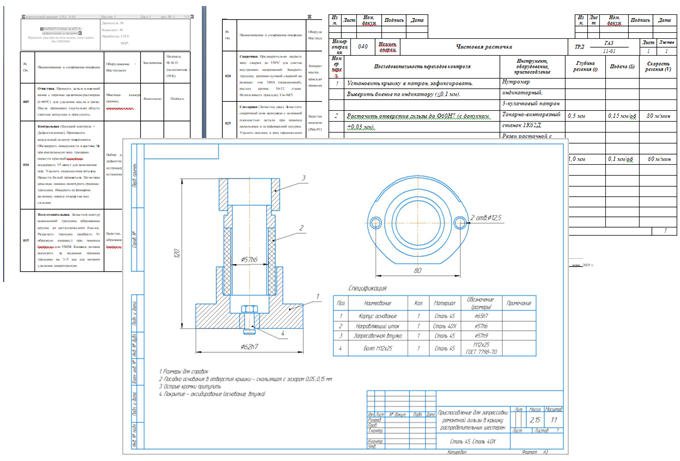Screen dimensions: 680x461
Task: Click the 'Сталь 40Х' cell in specification row 2
Action: (x=445, y=326)
